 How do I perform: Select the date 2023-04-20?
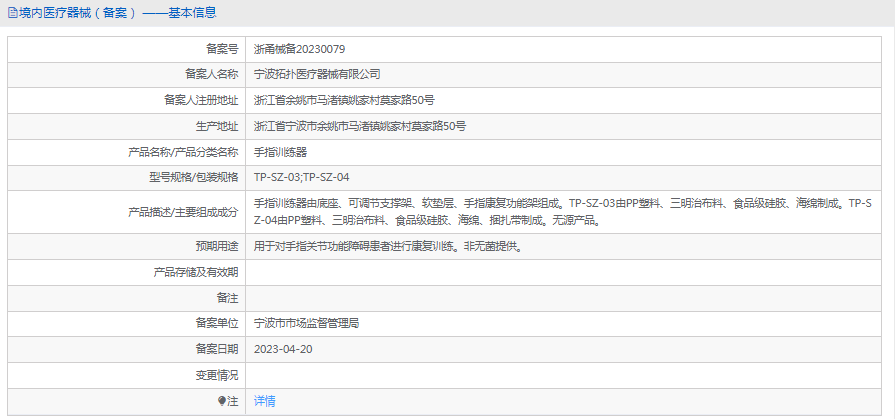[283, 349]
